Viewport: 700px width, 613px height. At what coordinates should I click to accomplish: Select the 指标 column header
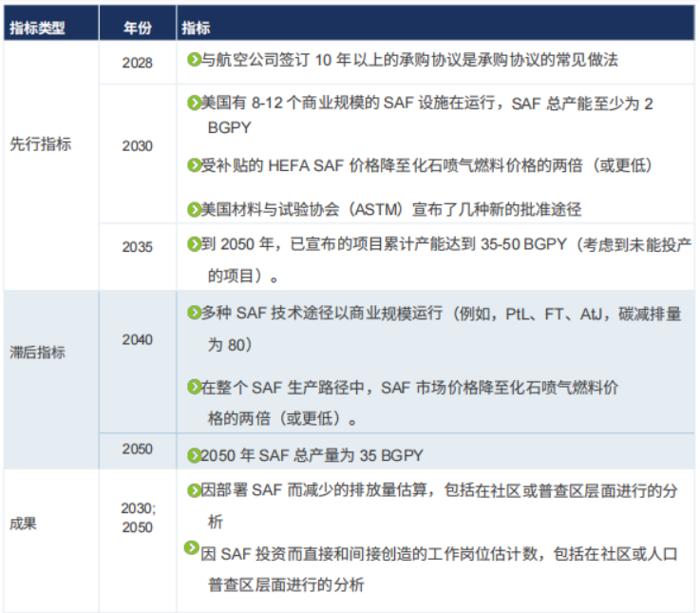tap(436, 23)
